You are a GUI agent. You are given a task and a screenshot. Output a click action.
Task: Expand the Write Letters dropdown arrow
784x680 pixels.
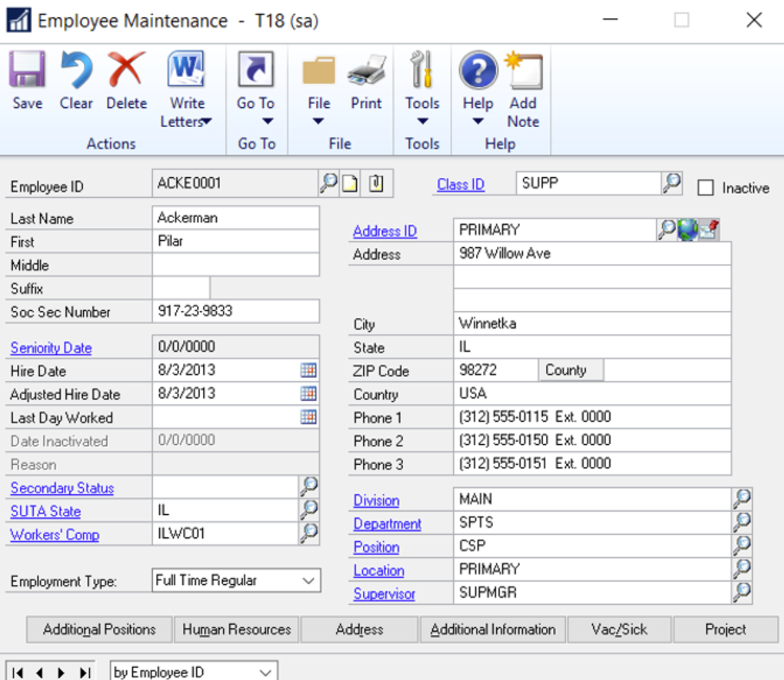pos(207,122)
